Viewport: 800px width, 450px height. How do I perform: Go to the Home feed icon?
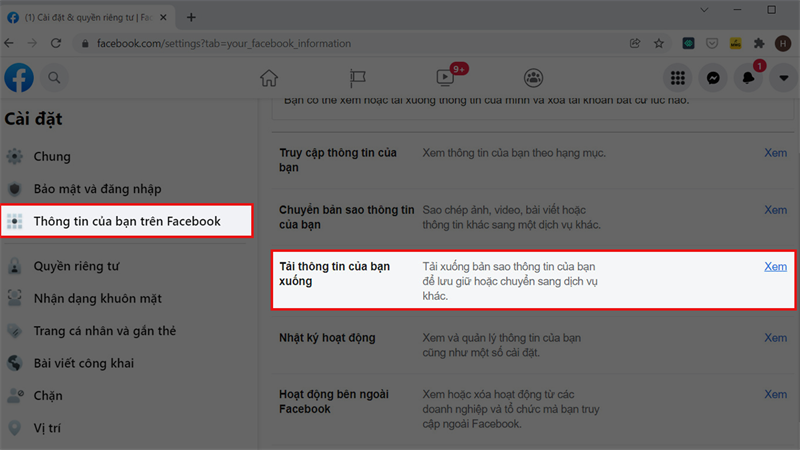(x=269, y=78)
